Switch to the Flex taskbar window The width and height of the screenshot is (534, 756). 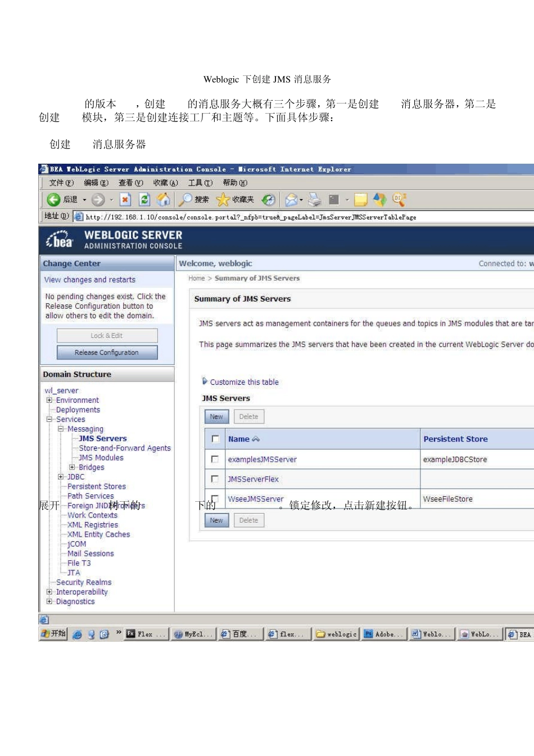(x=146, y=634)
